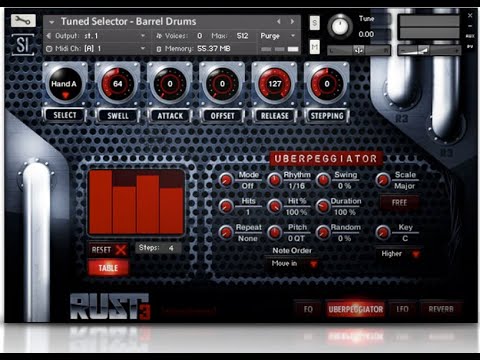Open the Midi Ch [A] 1 dropdown

pos(96,49)
